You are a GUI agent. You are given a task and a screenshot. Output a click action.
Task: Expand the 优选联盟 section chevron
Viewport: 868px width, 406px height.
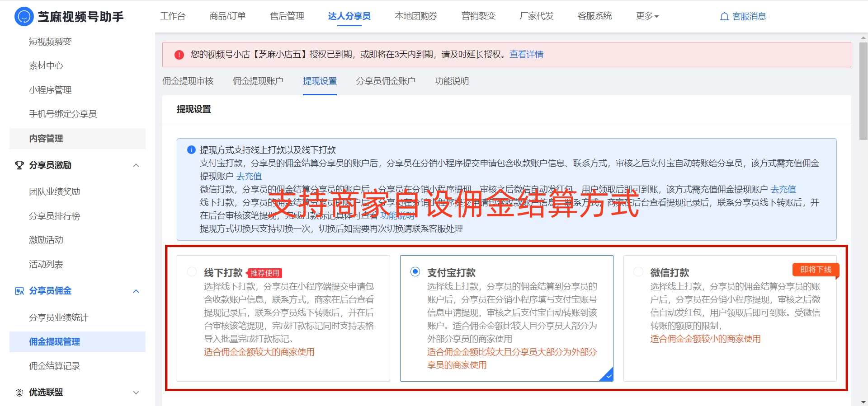tap(136, 392)
